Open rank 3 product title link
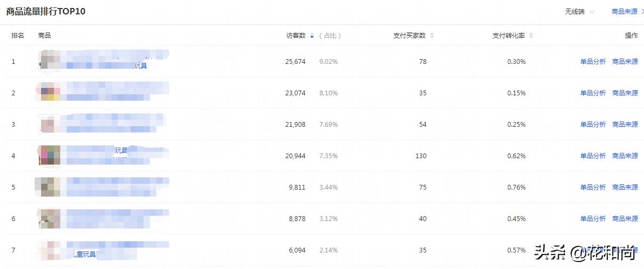Image resolution: width=644 pixels, height=269 pixels. 113,124
